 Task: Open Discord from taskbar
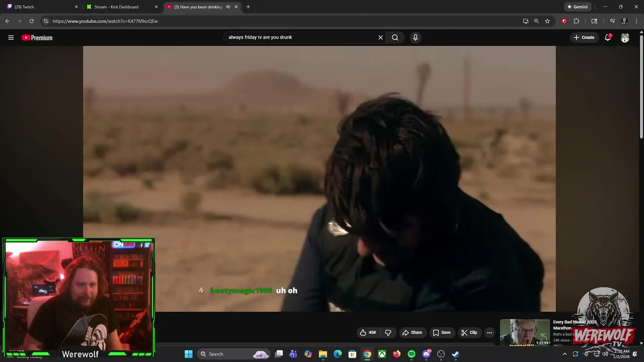(427, 354)
